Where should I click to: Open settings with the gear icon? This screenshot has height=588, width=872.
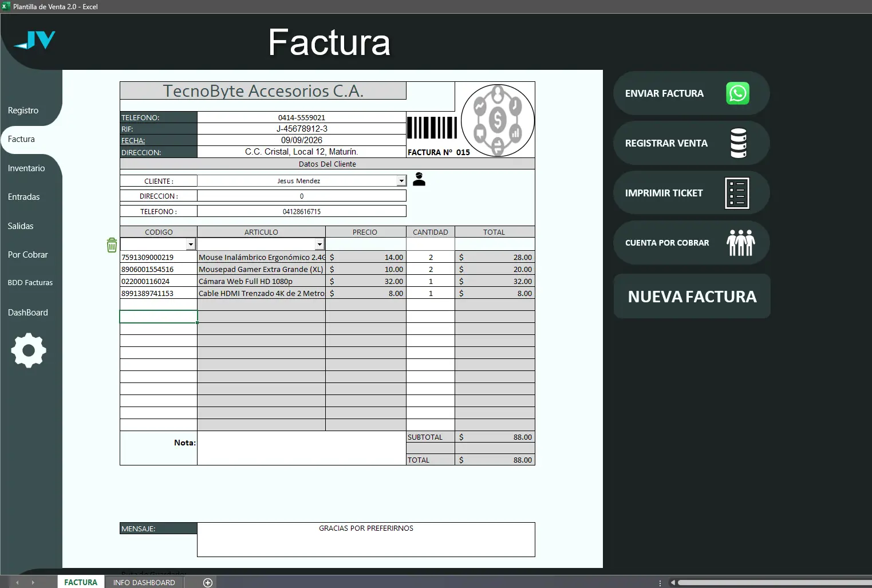[x=29, y=350]
